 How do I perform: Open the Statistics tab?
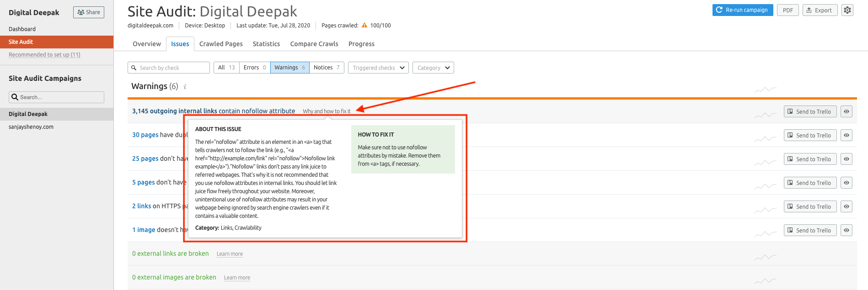click(x=266, y=44)
